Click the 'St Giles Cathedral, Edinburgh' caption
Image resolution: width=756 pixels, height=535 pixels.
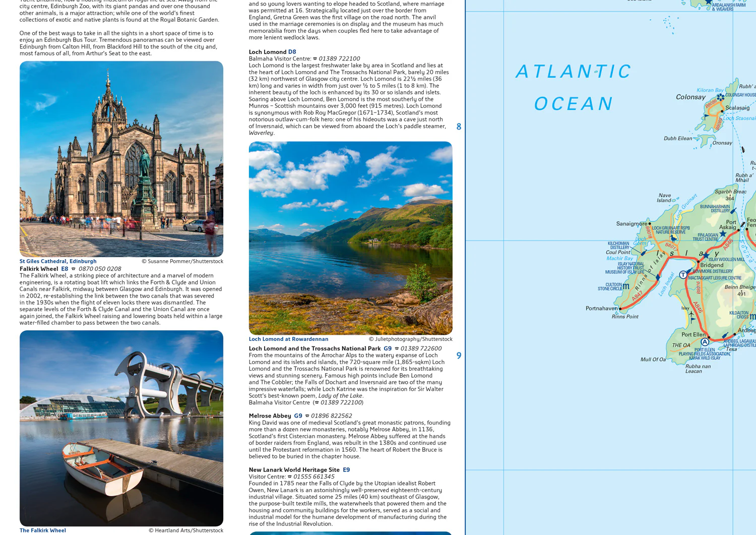[58, 261]
